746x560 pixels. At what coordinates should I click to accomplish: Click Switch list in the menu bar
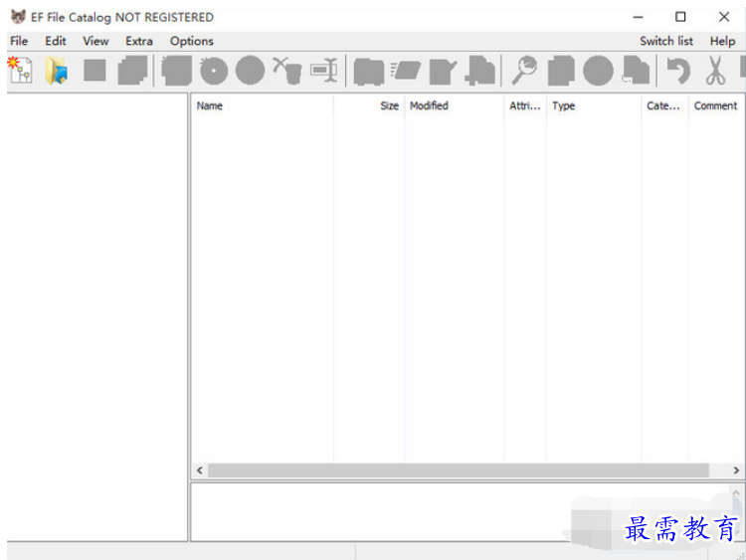click(x=666, y=41)
